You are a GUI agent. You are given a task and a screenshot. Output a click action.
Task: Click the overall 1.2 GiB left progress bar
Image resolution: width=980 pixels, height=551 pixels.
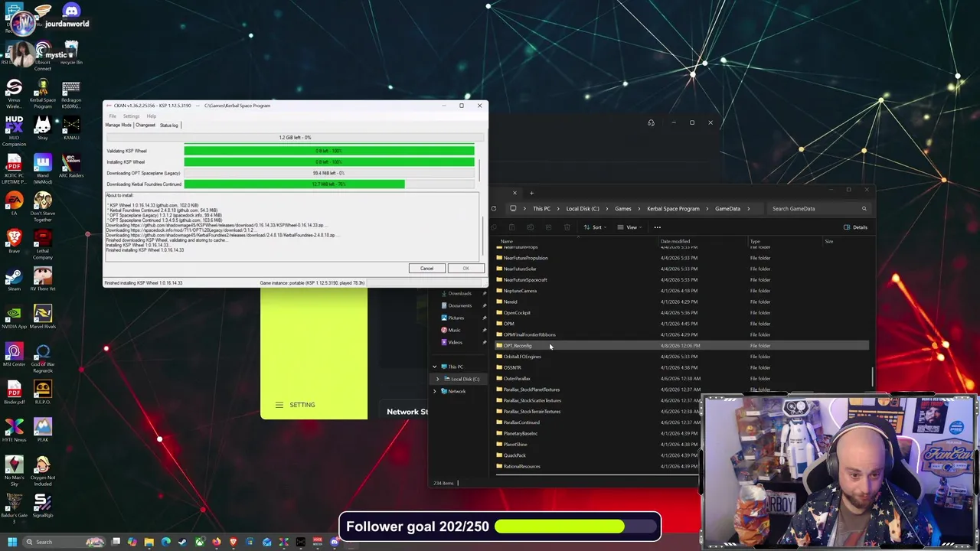pyautogui.click(x=295, y=137)
